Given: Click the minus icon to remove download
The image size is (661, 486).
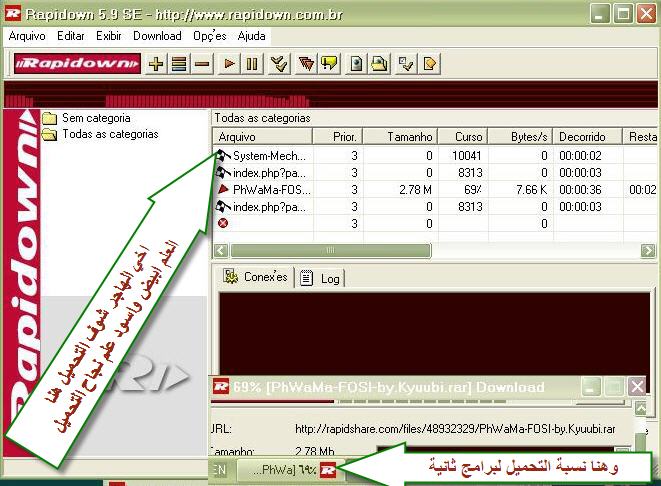Looking at the screenshot, I should tap(202, 64).
